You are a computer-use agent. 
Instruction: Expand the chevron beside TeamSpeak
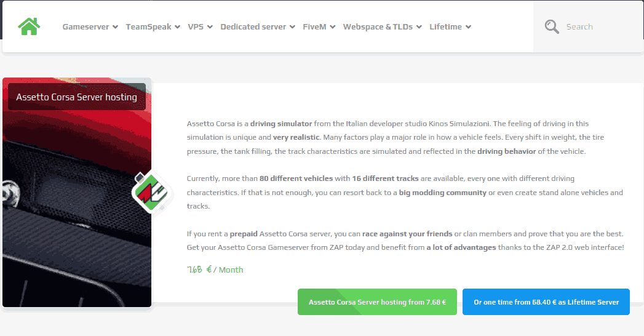177,27
